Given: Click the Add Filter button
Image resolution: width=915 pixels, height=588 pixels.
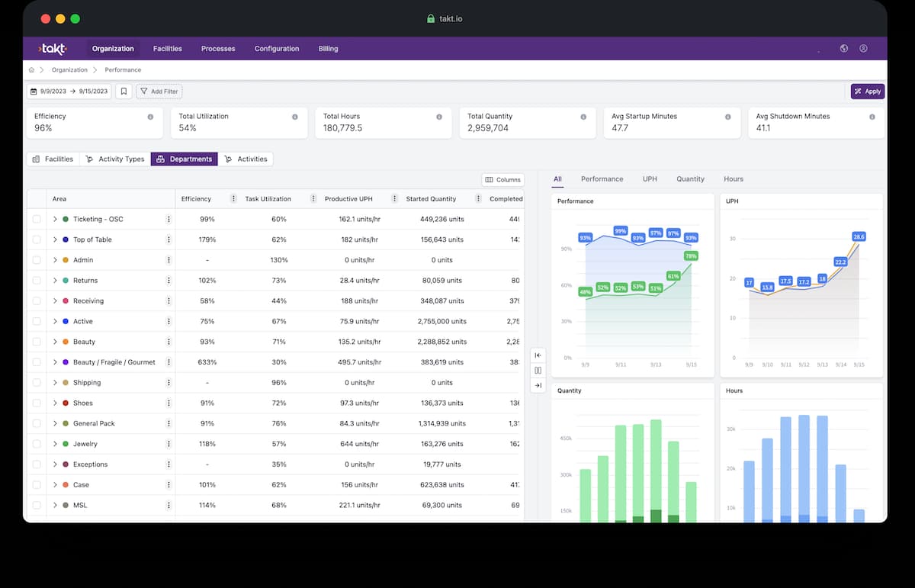Looking at the screenshot, I should click(159, 92).
